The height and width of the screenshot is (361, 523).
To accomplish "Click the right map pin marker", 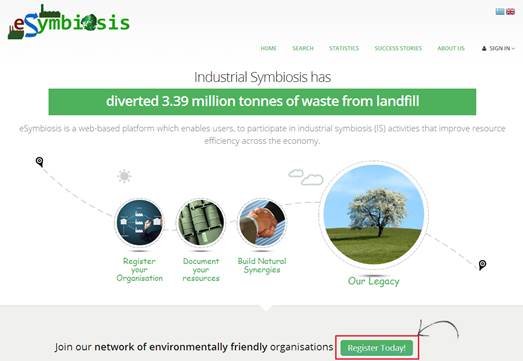I will pos(482,265).
